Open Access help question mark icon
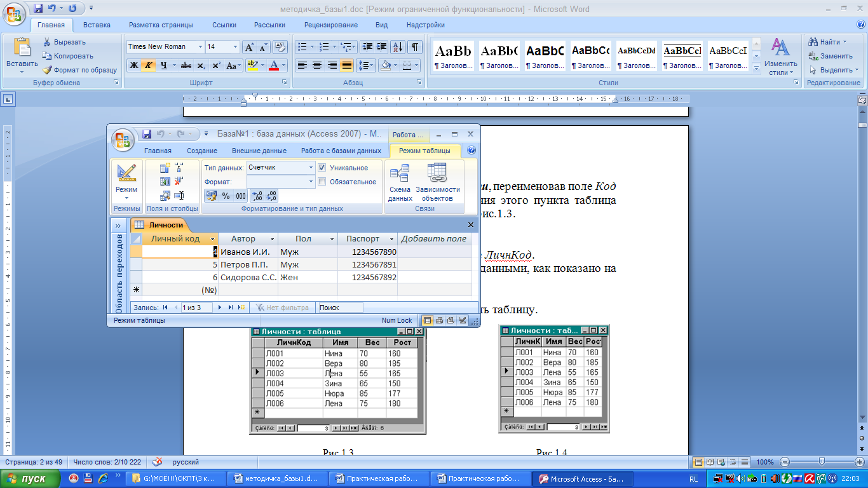Screen dimensions: 868x488 [x=471, y=151]
